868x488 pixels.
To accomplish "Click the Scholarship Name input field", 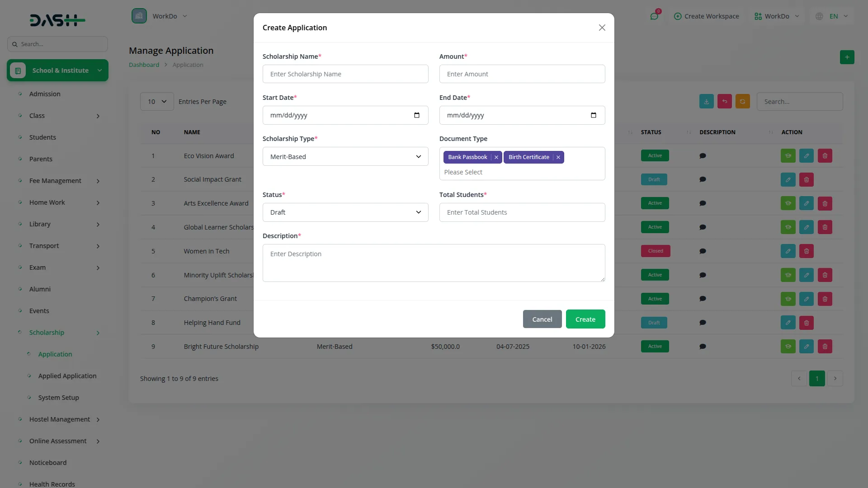I will [x=345, y=74].
